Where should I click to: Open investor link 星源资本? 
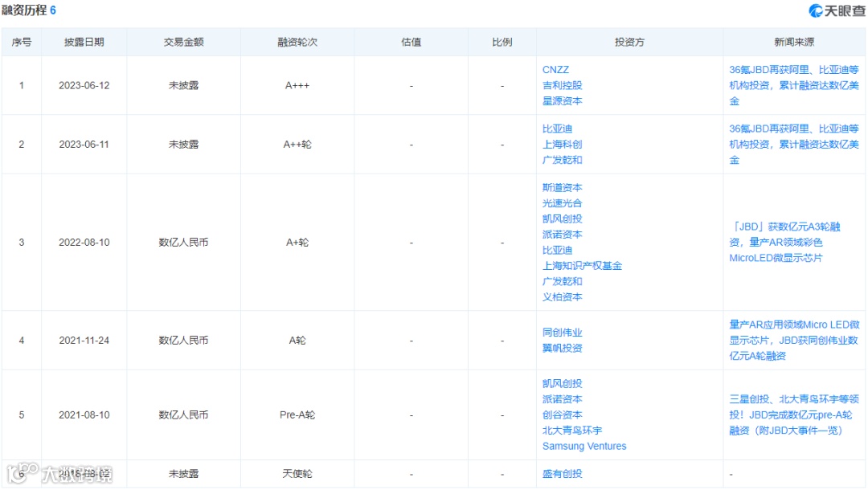(562, 100)
